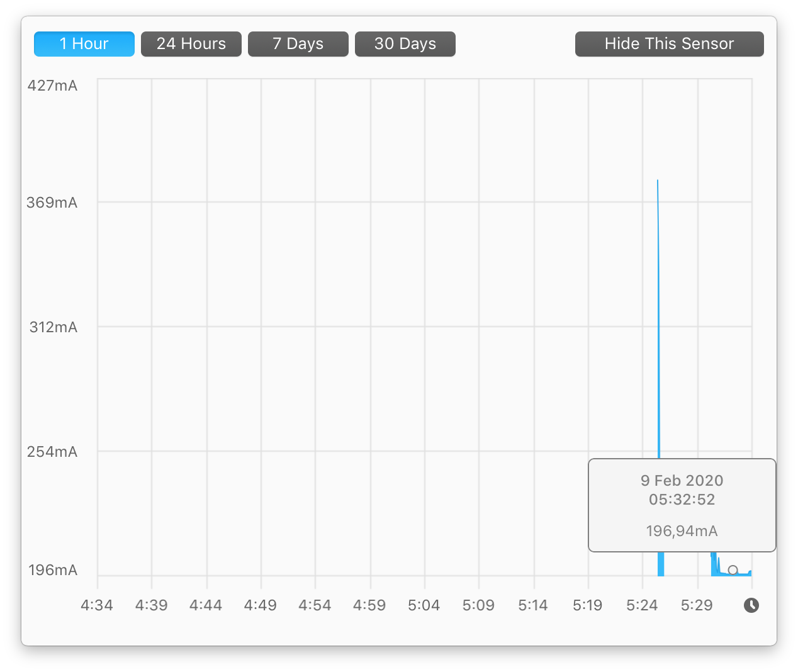Click the 5:04 gridline label
Screen dimensions: 798x672
424,605
